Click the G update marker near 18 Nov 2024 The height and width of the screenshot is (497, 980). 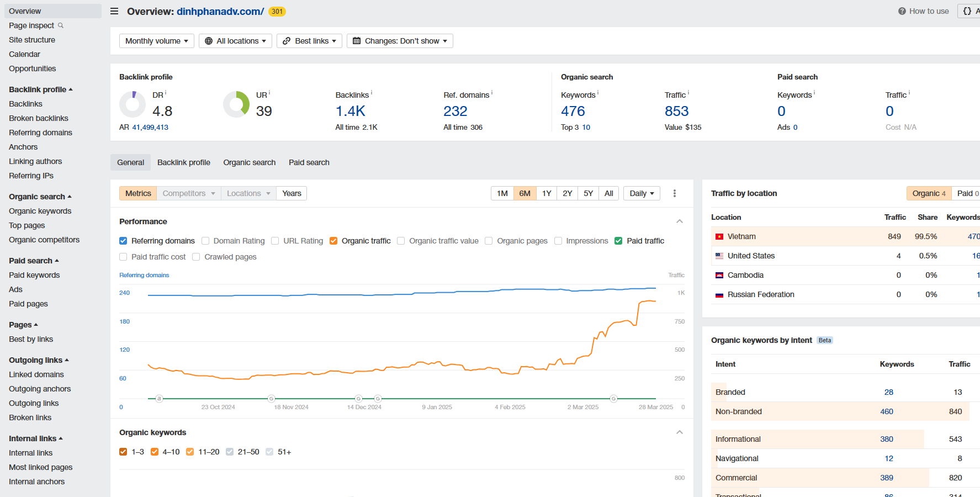pos(271,398)
